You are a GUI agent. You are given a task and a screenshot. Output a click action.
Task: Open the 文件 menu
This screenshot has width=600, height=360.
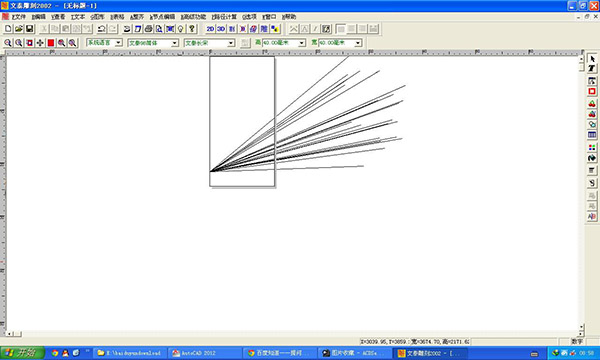click(x=19, y=17)
